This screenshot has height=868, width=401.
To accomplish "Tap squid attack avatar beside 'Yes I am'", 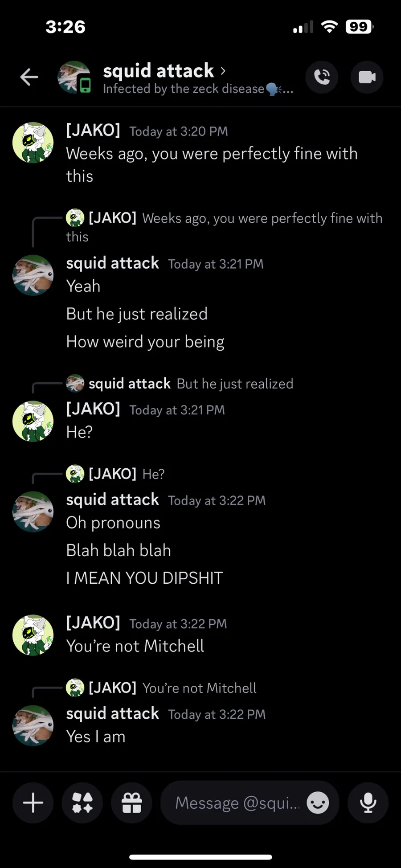I will [x=33, y=725].
